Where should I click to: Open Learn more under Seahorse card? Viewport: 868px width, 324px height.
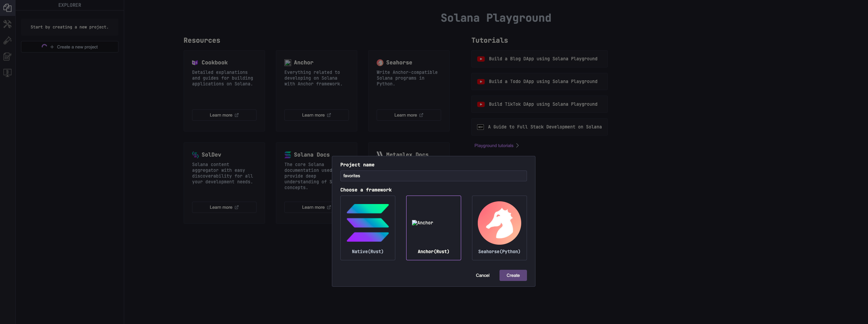click(409, 115)
